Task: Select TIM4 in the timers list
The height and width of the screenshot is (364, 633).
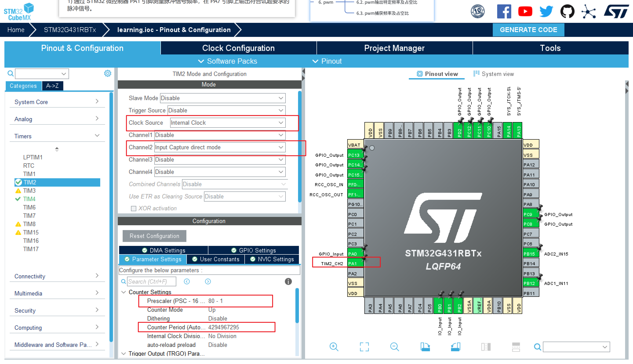Action: coord(29,199)
